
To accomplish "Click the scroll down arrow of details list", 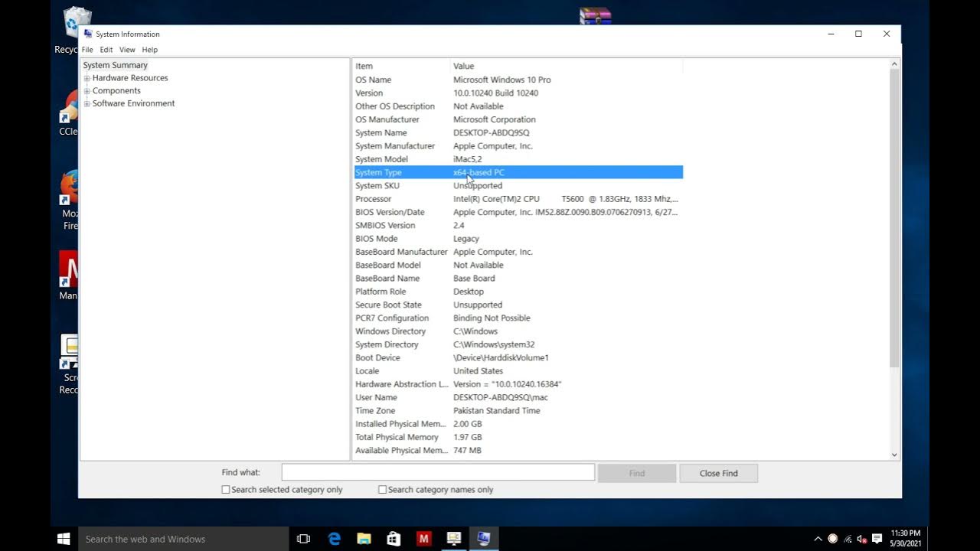I will pos(894,455).
